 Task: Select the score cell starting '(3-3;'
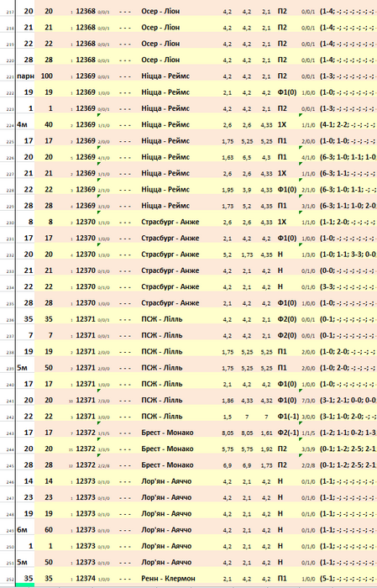point(348,286)
